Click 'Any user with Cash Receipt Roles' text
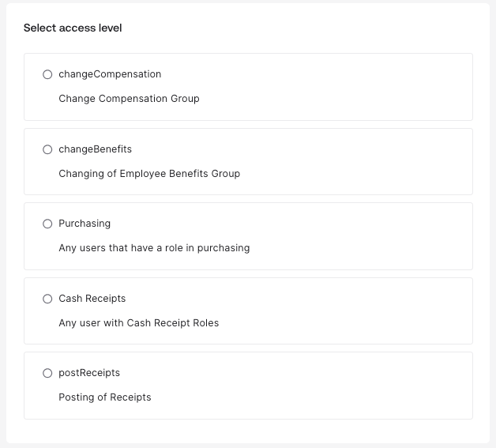 pyautogui.click(x=139, y=322)
